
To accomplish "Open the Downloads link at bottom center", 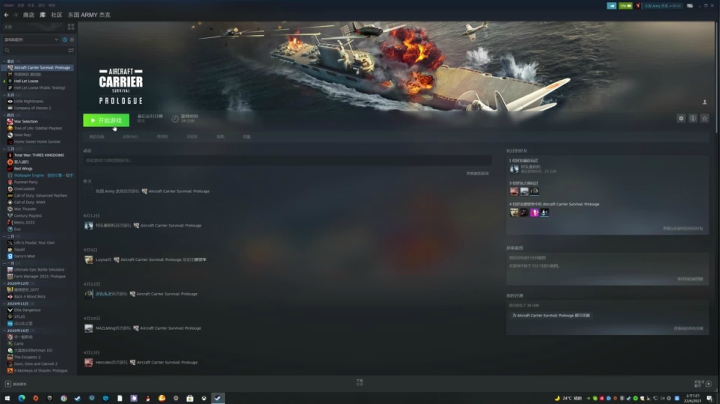I will click(360, 382).
